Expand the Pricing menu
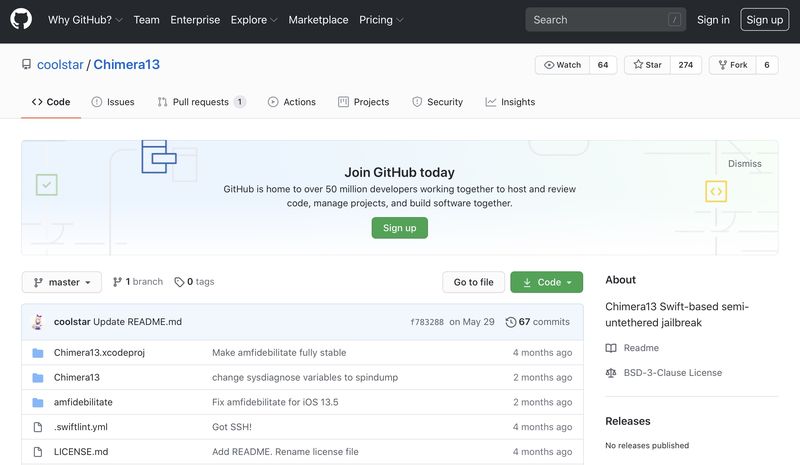The height and width of the screenshot is (465, 800). click(381, 20)
